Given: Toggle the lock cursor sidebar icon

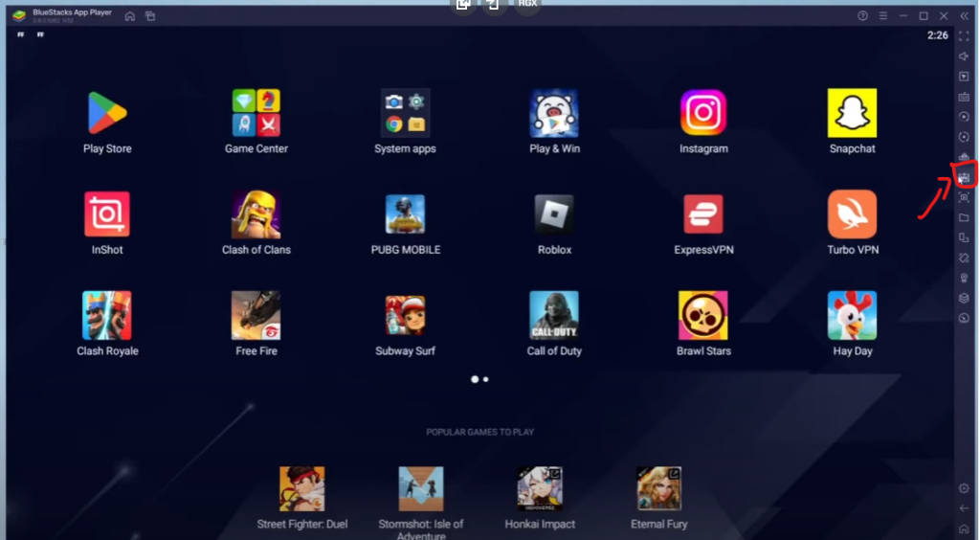Looking at the screenshot, I should [964, 77].
